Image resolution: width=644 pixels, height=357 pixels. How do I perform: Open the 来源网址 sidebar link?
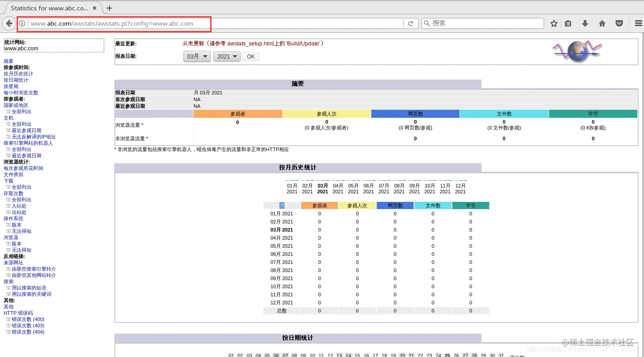pyautogui.click(x=14, y=263)
